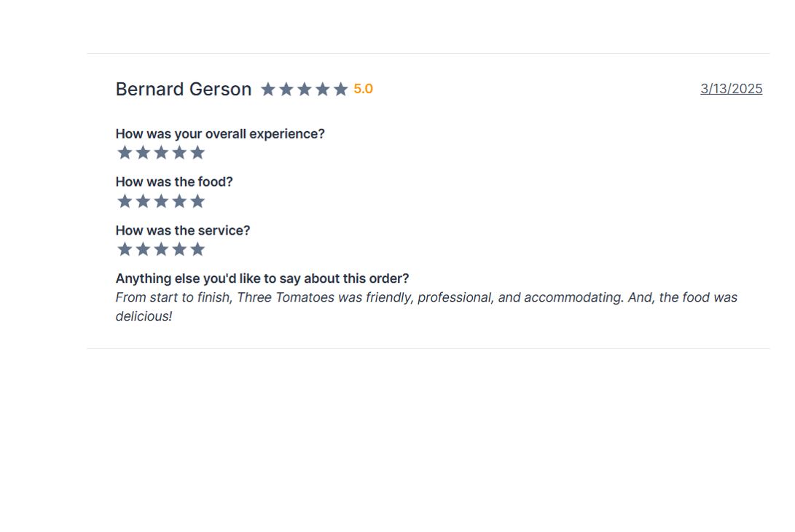
Task: Click fifth star under service rating
Action: click(197, 249)
